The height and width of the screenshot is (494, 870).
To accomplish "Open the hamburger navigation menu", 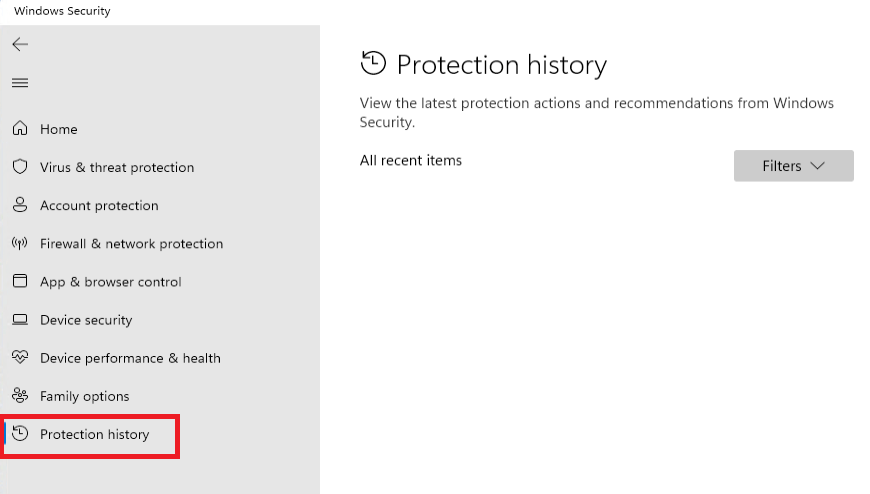I will [x=20, y=83].
